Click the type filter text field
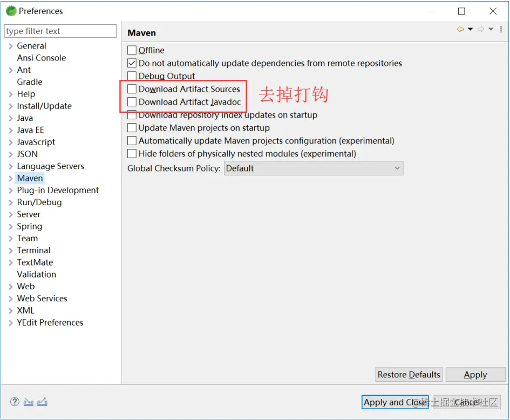Viewport: 510px width, 420px height. click(60, 31)
